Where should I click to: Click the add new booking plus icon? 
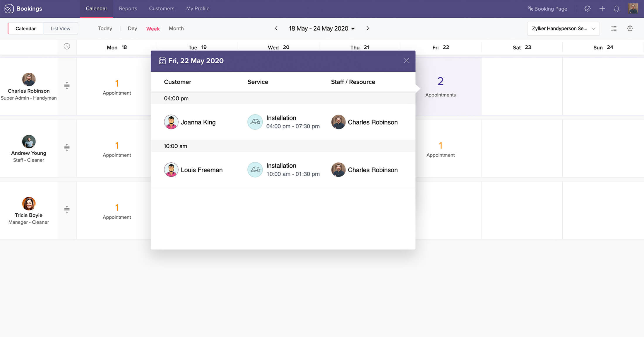602,8
